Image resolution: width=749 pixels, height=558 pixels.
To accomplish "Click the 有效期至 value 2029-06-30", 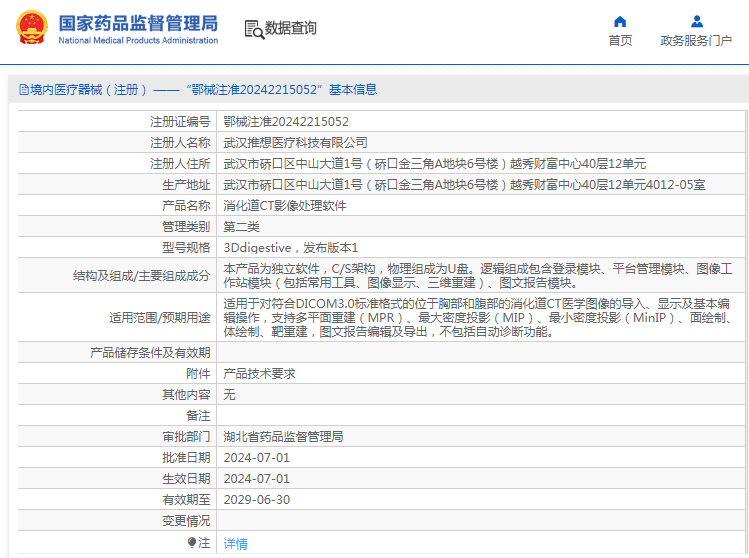I will pyautogui.click(x=257, y=500).
